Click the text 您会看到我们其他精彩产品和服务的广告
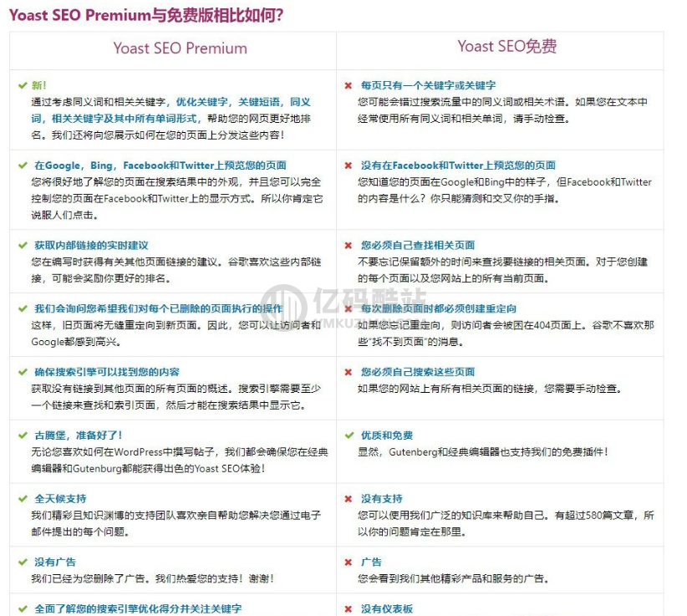 (453, 578)
